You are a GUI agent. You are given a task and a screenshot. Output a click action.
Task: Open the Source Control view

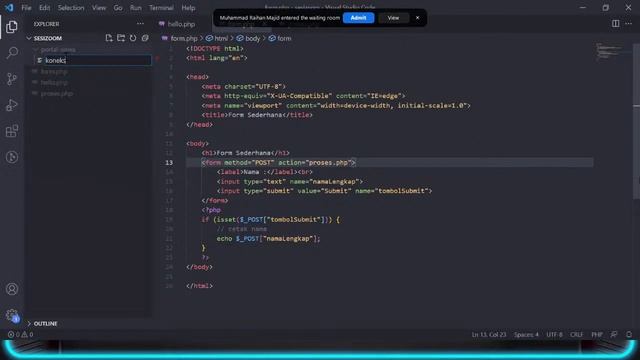(12, 79)
